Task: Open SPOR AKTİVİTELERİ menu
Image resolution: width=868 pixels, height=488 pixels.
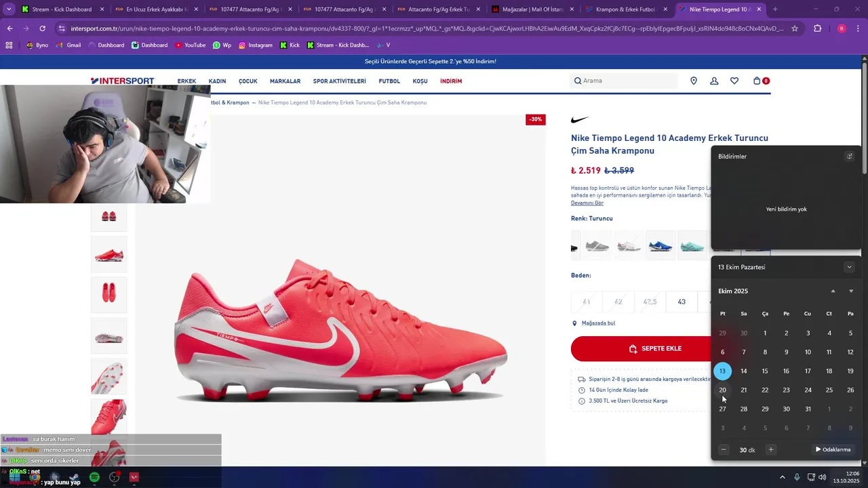Action: 339,81
